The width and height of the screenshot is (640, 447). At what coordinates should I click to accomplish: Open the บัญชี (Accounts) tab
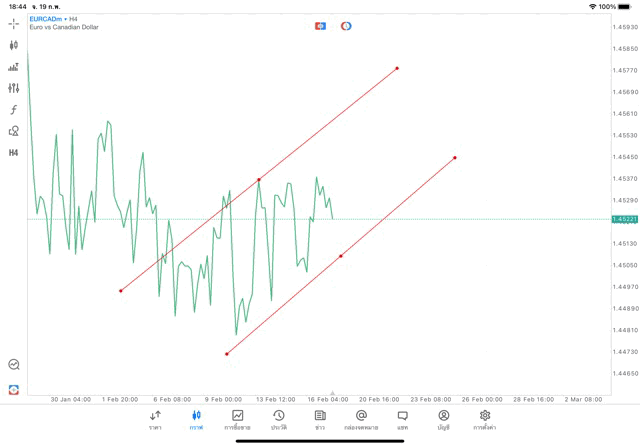click(x=443, y=419)
